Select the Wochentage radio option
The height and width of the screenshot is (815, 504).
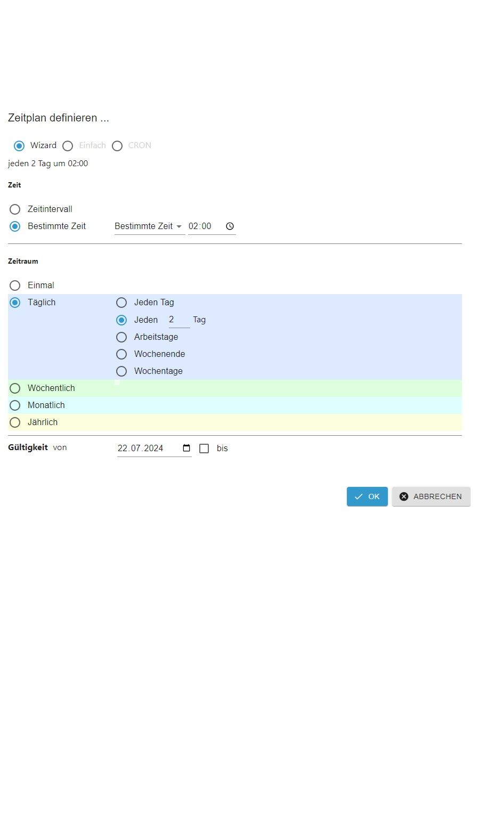(x=121, y=371)
